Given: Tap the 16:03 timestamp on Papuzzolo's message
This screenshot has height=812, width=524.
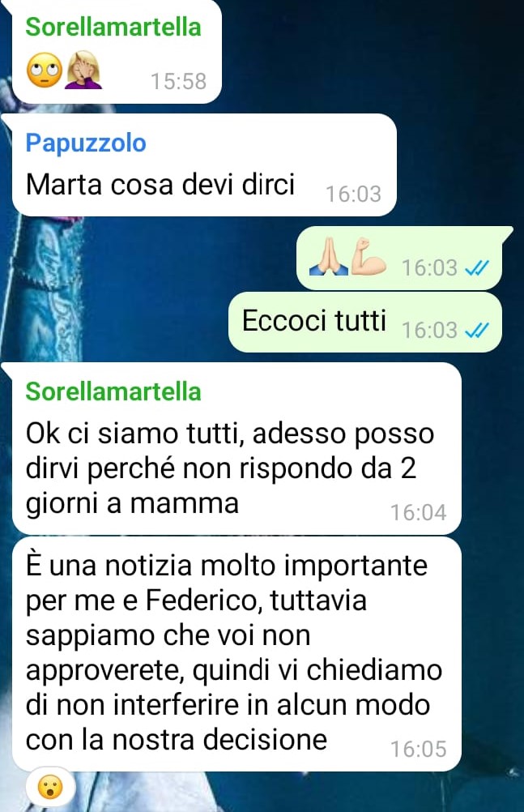Looking at the screenshot, I should tap(354, 194).
